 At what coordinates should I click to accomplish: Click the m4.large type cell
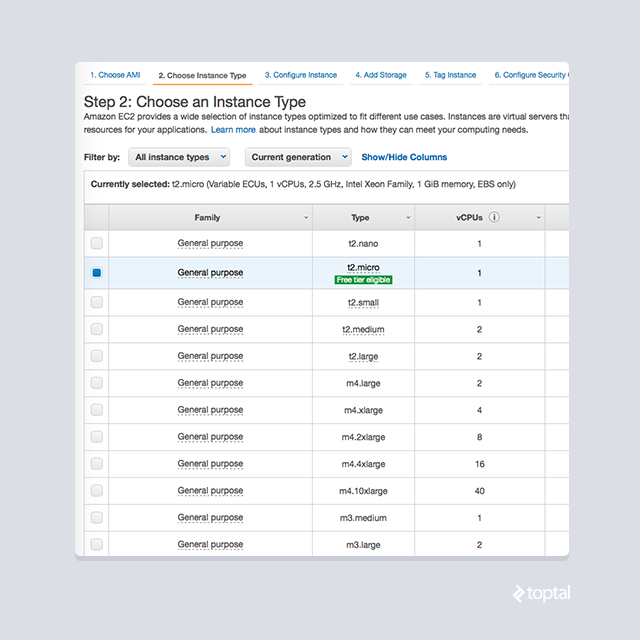pos(363,383)
